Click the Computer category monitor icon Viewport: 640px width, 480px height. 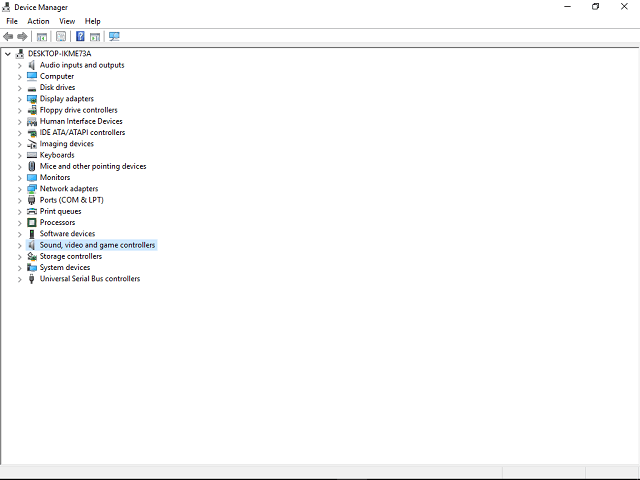(x=32, y=76)
